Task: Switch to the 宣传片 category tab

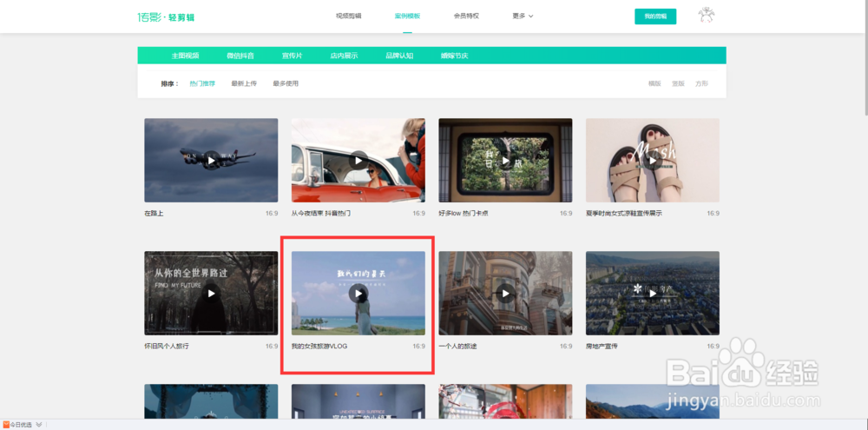Action: point(293,56)
